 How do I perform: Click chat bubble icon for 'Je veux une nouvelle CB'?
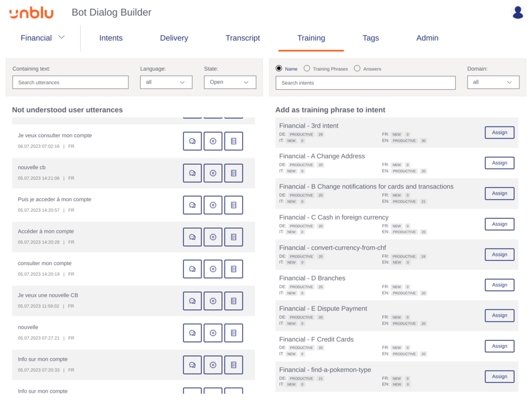[x=192, y=301]
